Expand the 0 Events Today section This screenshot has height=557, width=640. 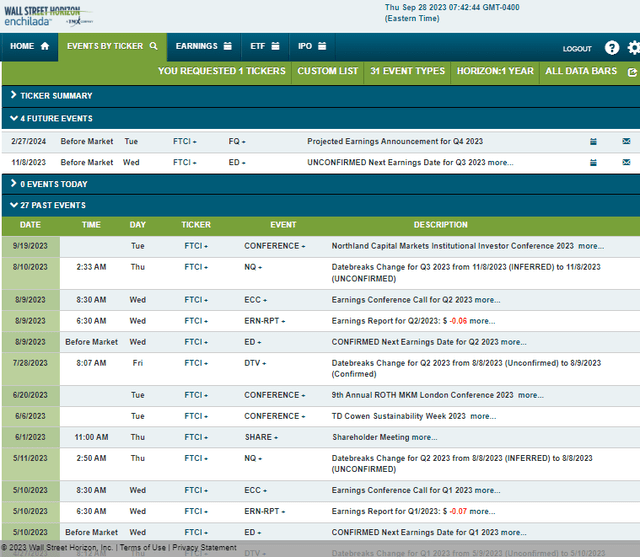pos(321,184)
